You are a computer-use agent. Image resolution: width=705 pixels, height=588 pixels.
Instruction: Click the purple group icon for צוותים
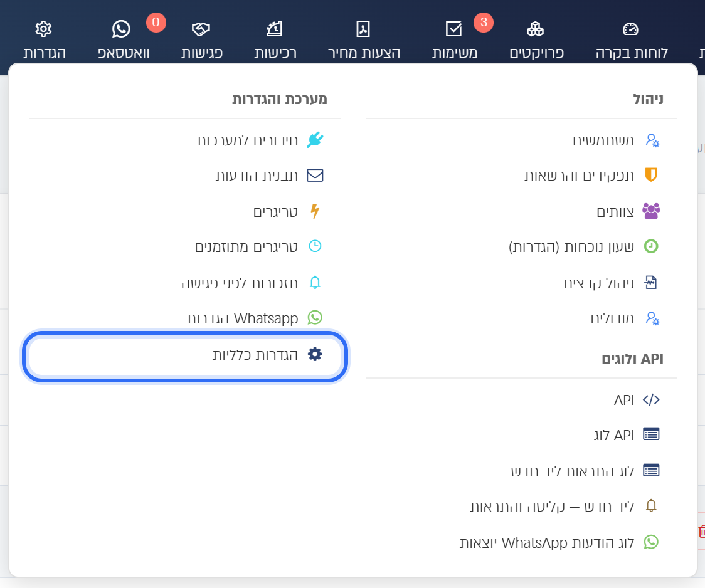click(x=651, y=211)
